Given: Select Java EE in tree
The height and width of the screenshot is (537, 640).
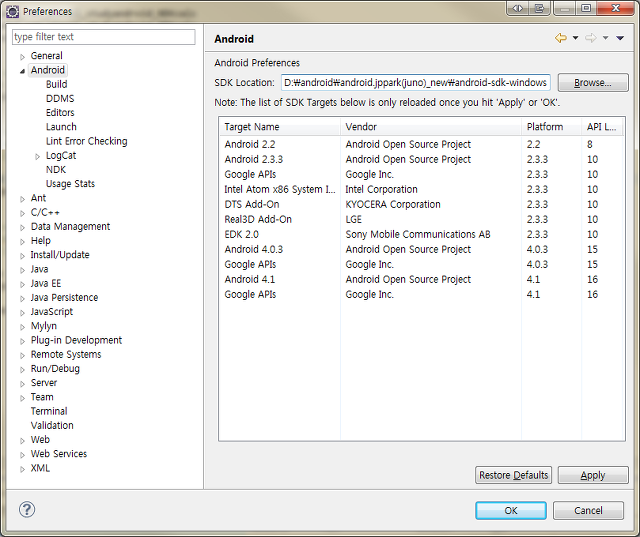Looking at the screenshot, I should coord(46,283).
